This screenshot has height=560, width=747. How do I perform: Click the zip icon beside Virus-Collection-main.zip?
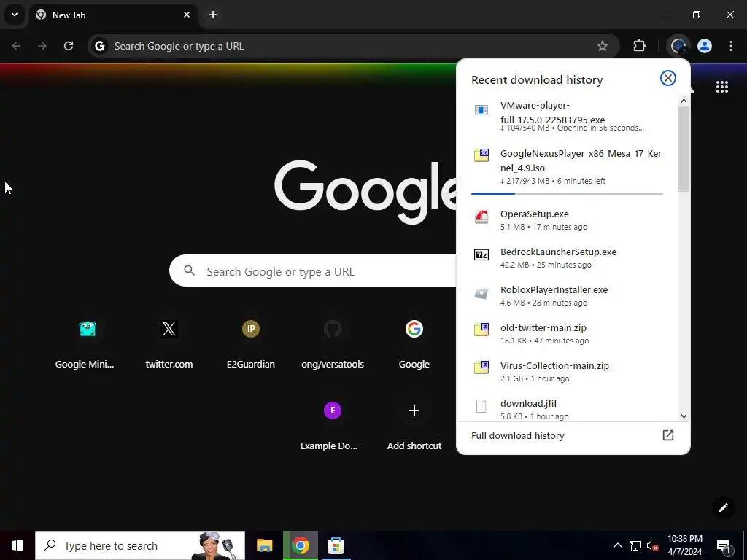tap(481, 367)
